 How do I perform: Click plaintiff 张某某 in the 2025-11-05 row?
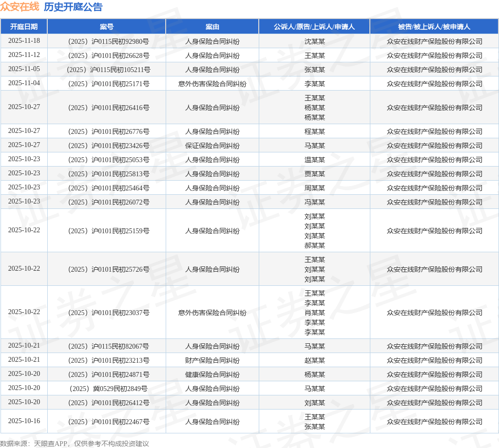314,70
